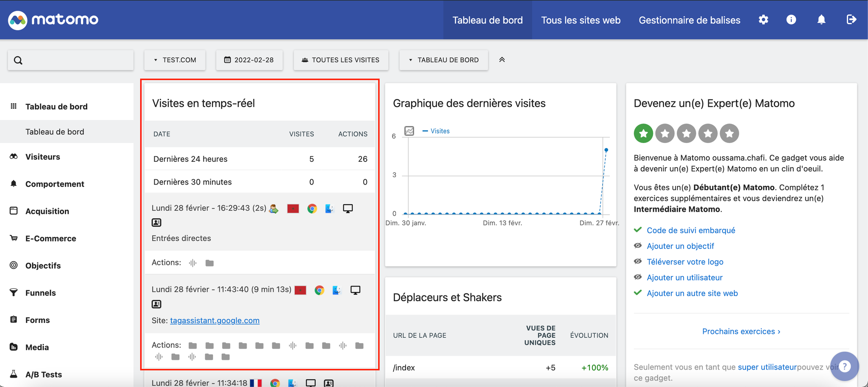Click the French flag in 11:34:18 visit

pos(256,383)
